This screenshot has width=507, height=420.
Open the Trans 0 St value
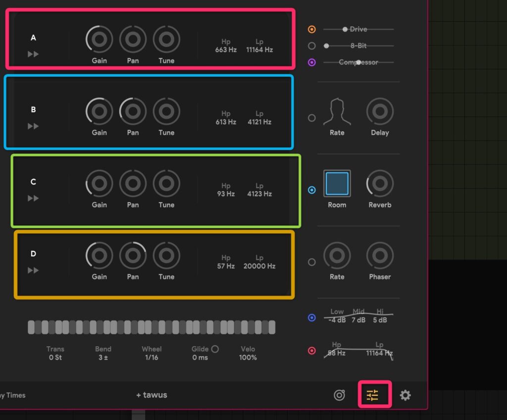(x=55, y=357)
